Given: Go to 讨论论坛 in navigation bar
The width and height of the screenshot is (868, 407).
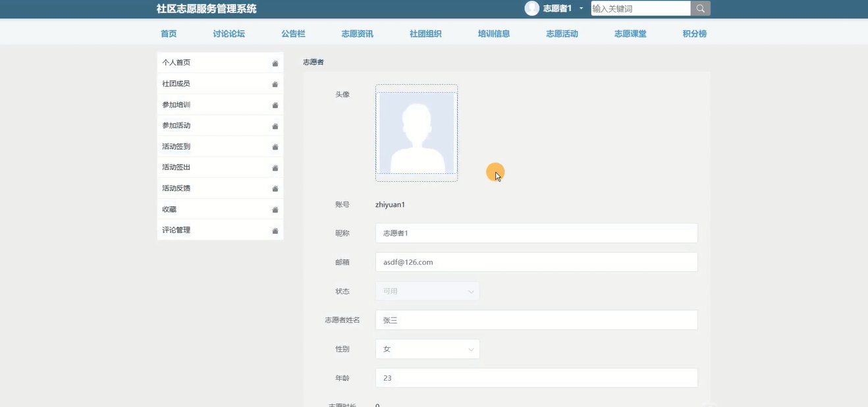Looking at the screenshot, I should click(229, 34).
